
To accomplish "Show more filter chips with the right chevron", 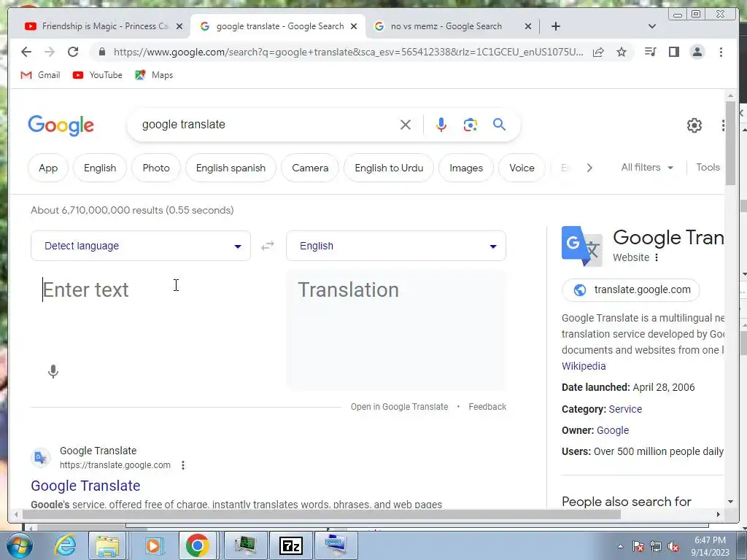I will tap(589, 168).
